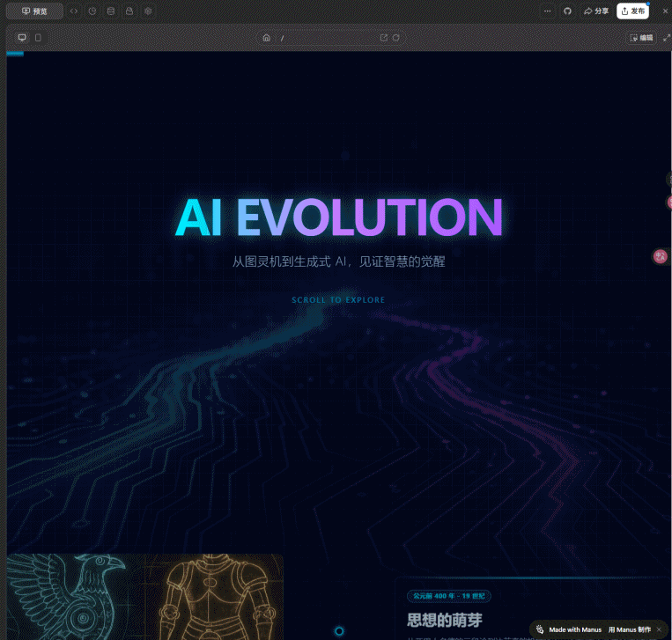The width and height of the screenshot is (672, 640).
Task: Open the more options menu
Action: [548, 11]
